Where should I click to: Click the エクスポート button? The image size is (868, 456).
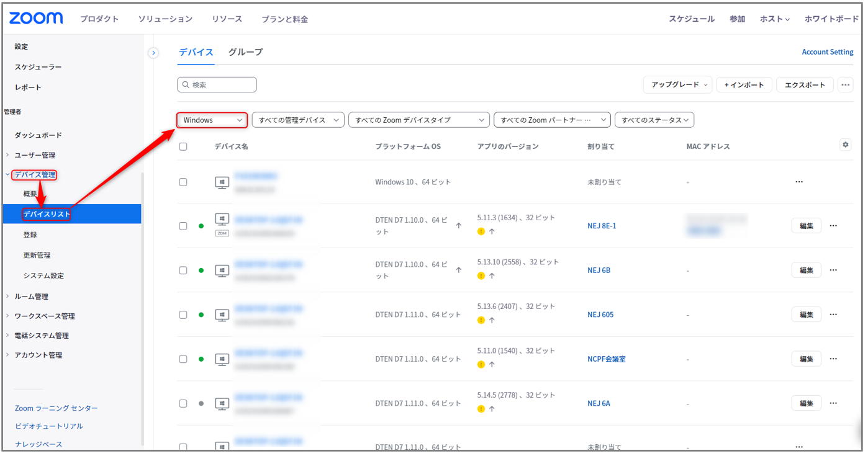click(x=805, y=85)
